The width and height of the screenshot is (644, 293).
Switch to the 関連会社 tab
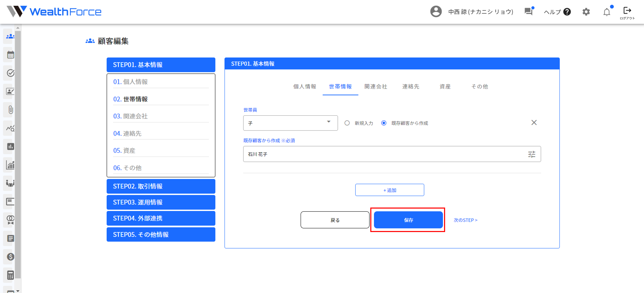coord(376,87)
